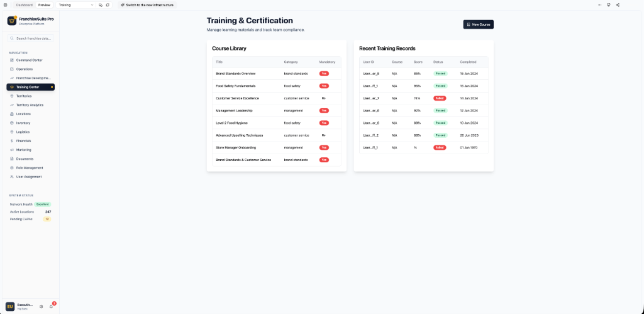The height and width of the screenshot is (314, 644).
Task: Click the 74% score cell
Action: coord(417,98)
